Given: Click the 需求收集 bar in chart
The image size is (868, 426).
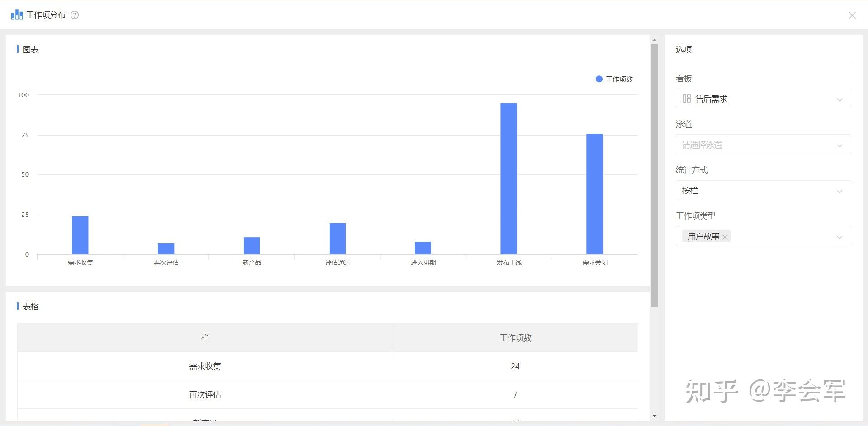Looking at the screenshot, I should pyautogui.click(x=80, y=235).
